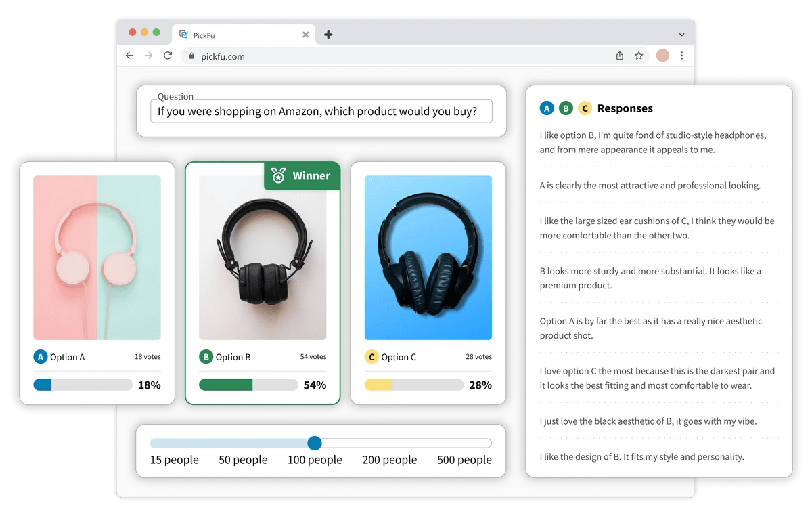Select the Option B letter badge
Screen dimensions: 812x516
[x=206, y=357]
